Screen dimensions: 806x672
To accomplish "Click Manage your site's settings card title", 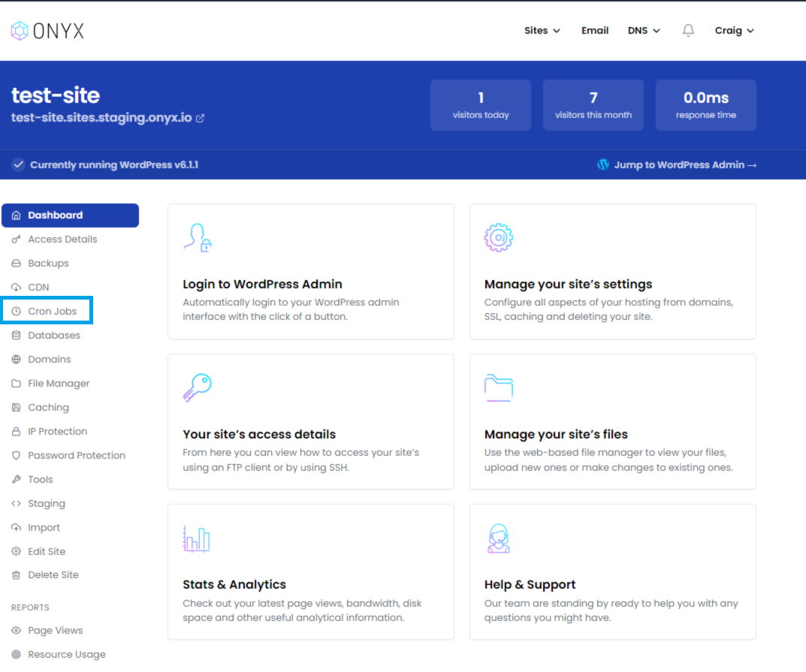I will tap(568, 284).
